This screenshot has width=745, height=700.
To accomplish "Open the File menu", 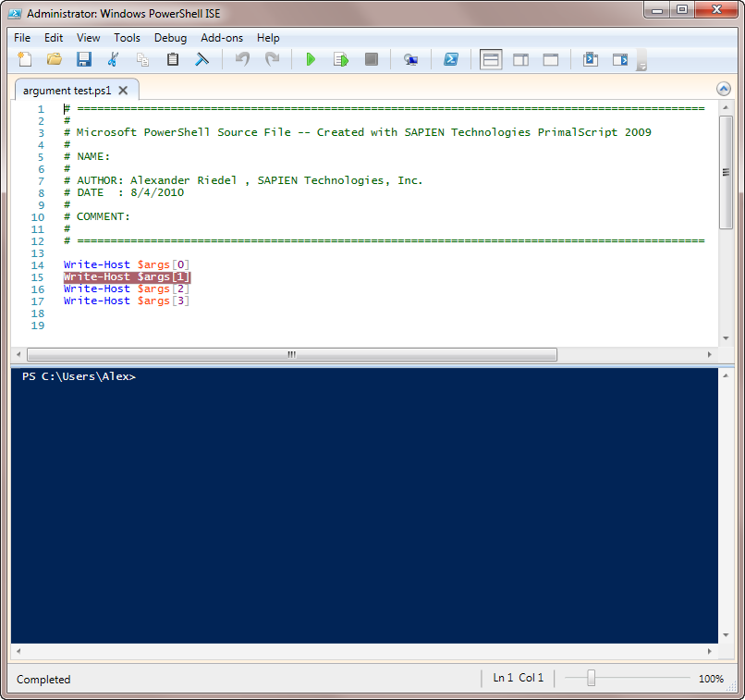I will point(22,38).
